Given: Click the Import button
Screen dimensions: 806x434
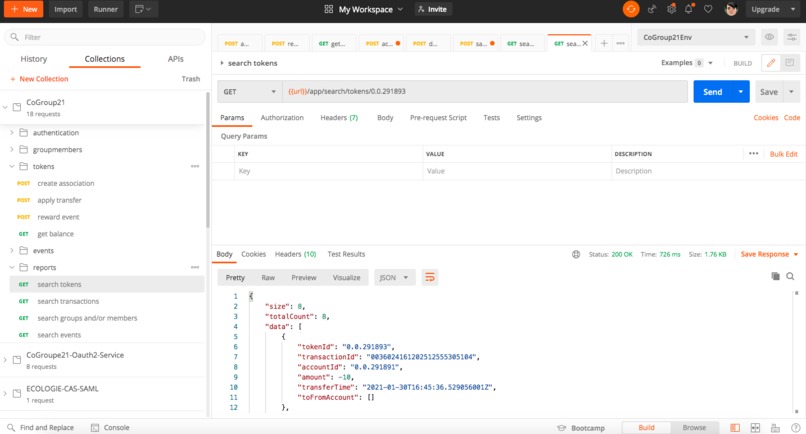Looking at the screenshot, I should point(65,9).
